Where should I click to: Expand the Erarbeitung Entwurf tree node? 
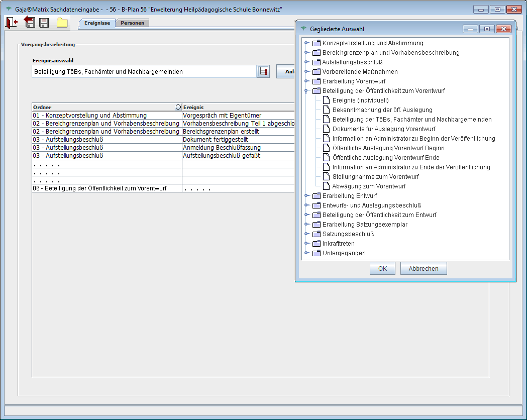point(306,196)
